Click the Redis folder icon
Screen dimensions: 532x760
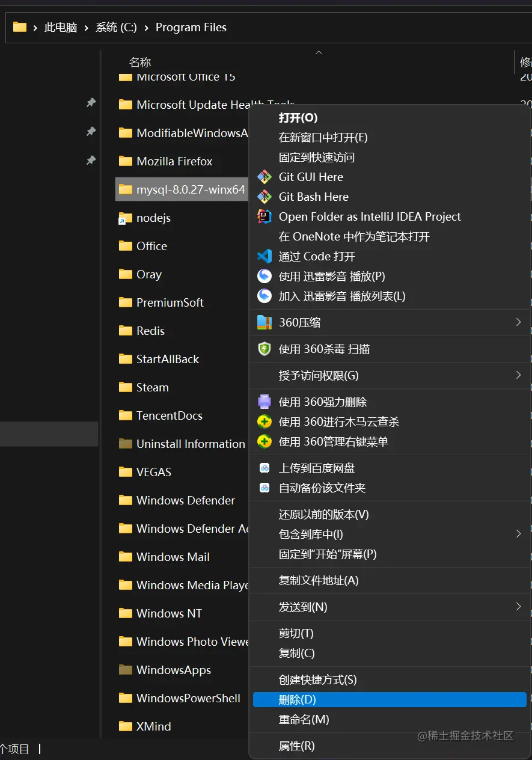click(x=126, y=331)
